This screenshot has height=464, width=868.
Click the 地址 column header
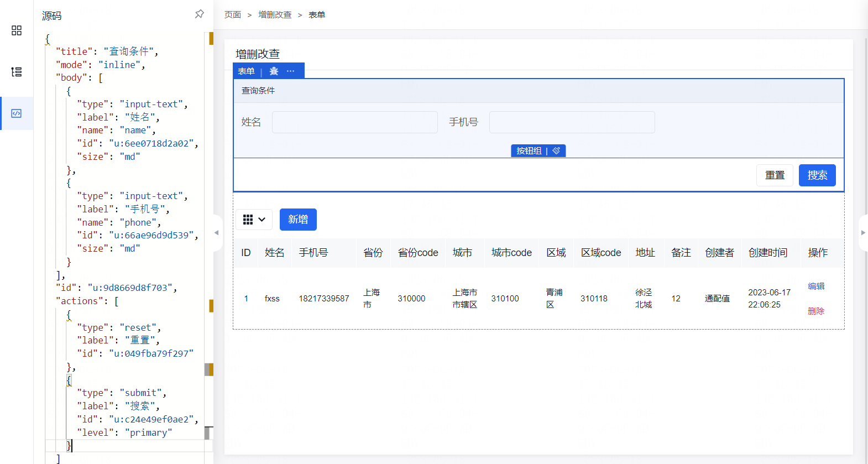pyautogui.click(x=645, y=253)
